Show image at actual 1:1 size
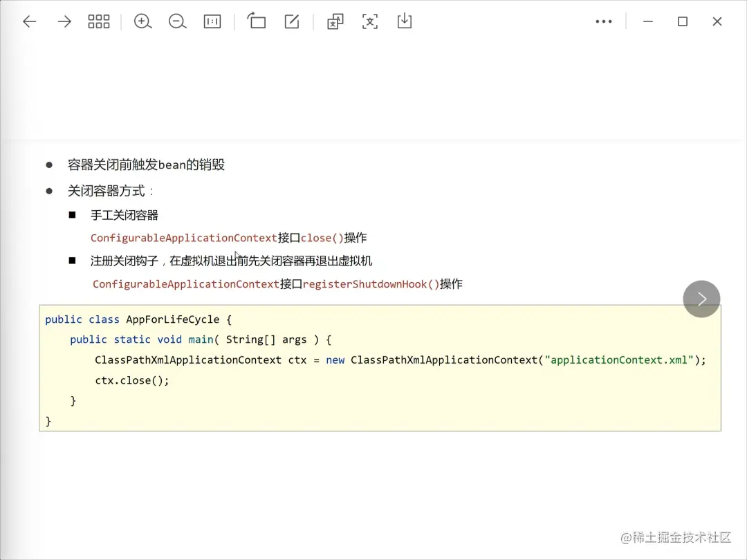 point(212,21)
